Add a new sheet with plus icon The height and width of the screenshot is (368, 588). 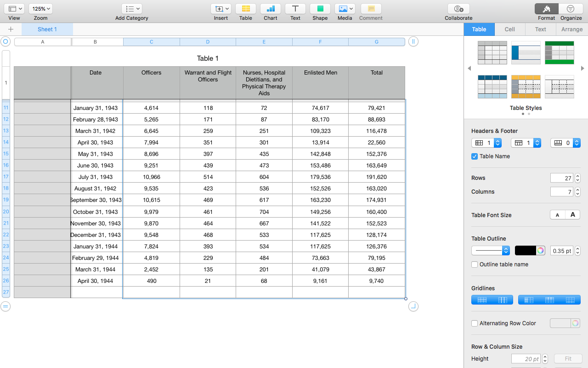[x=11, y=29]
